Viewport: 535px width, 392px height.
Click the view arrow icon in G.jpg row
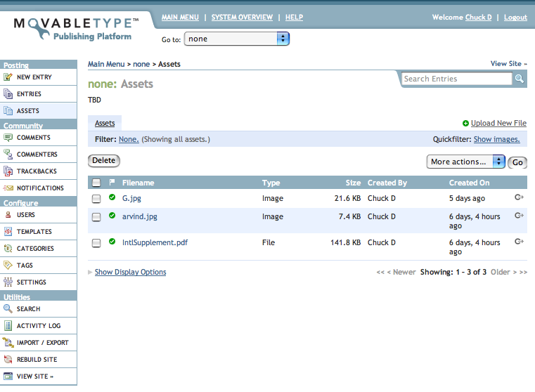519,197
